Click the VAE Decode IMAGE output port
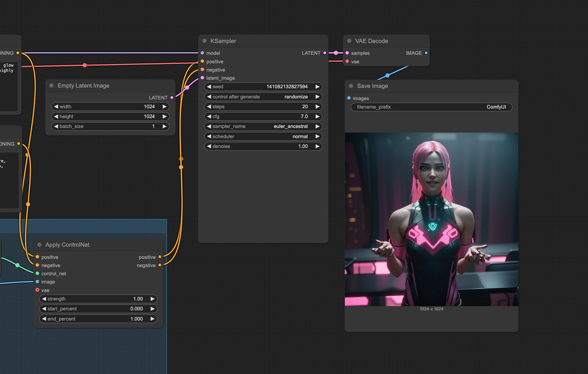 (x=426, y=53)
